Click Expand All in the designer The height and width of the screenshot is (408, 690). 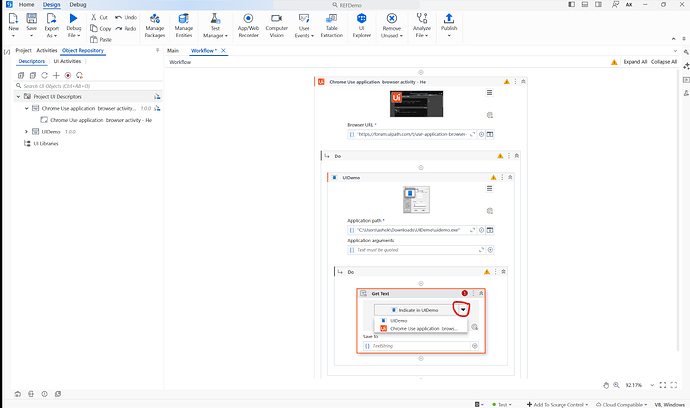635,62
